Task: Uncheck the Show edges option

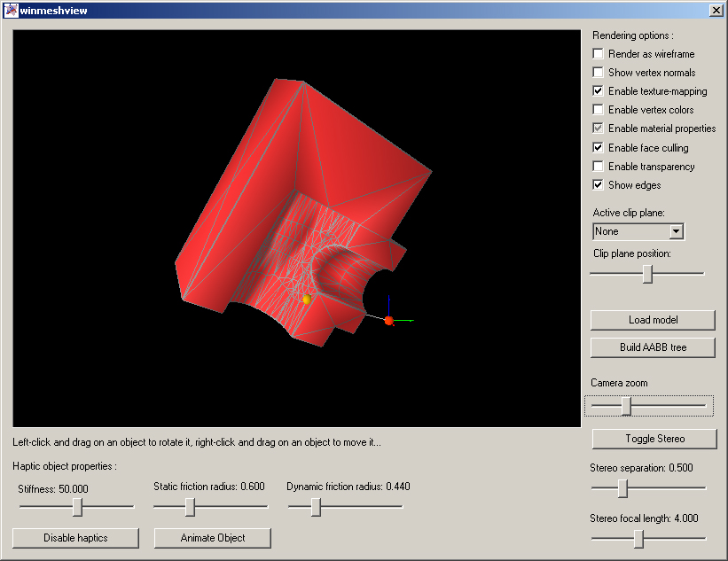Action: (x=599, y=185)
